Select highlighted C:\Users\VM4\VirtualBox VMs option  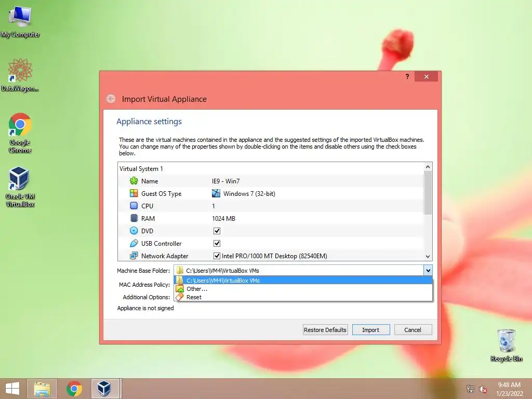click(303, 280)
